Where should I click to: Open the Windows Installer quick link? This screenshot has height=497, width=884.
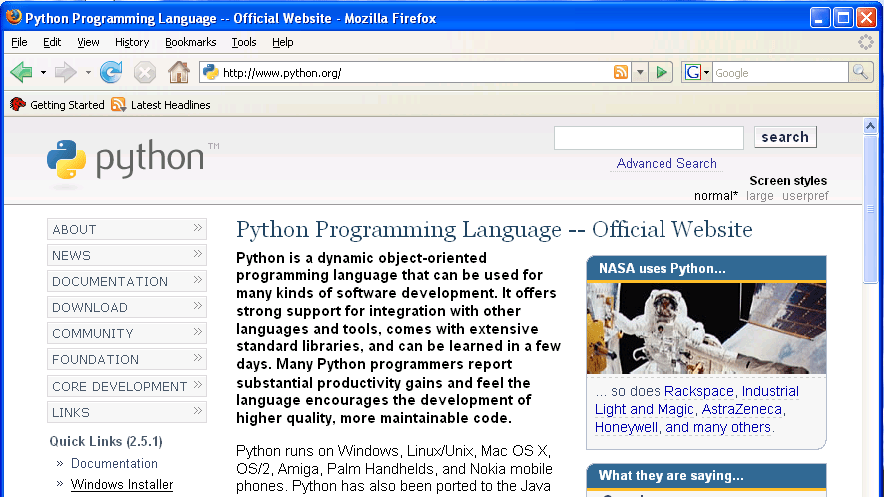tap(122, 485)
